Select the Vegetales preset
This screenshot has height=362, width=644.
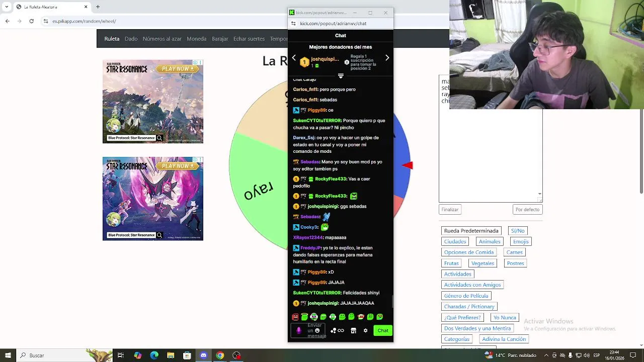482,263
